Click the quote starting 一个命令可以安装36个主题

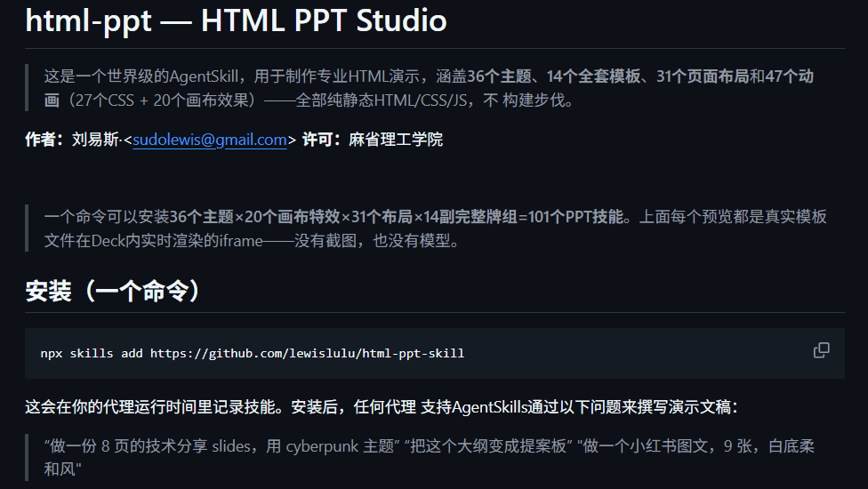coord(435,228)
